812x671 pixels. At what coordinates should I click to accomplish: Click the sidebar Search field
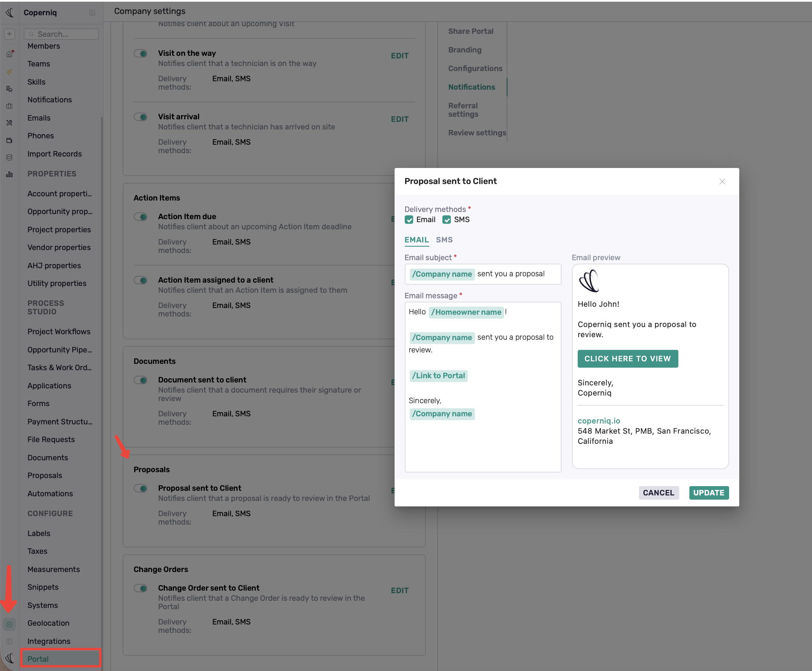[x=61, y=34]
